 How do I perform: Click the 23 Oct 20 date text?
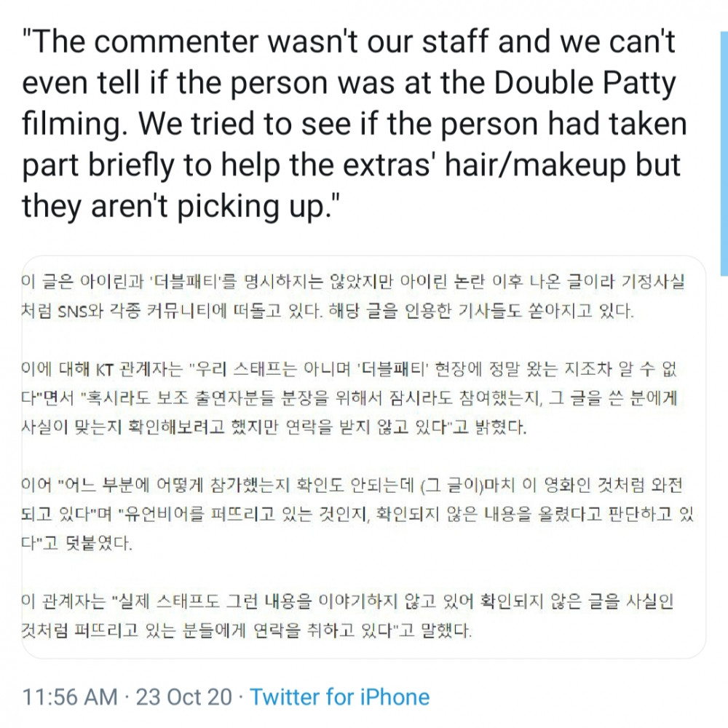point(184,697)
